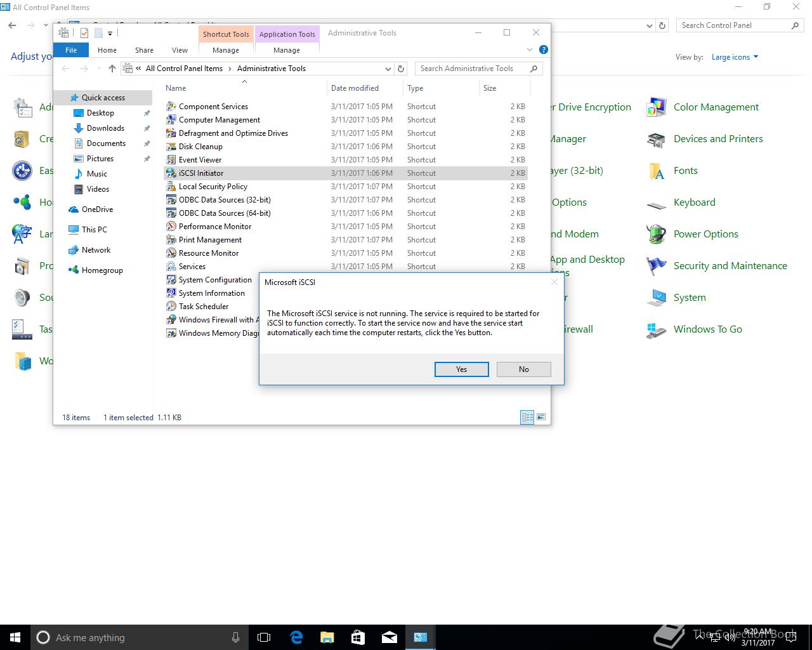Open Manage tab under Shortcut Tools

(226, 50)
